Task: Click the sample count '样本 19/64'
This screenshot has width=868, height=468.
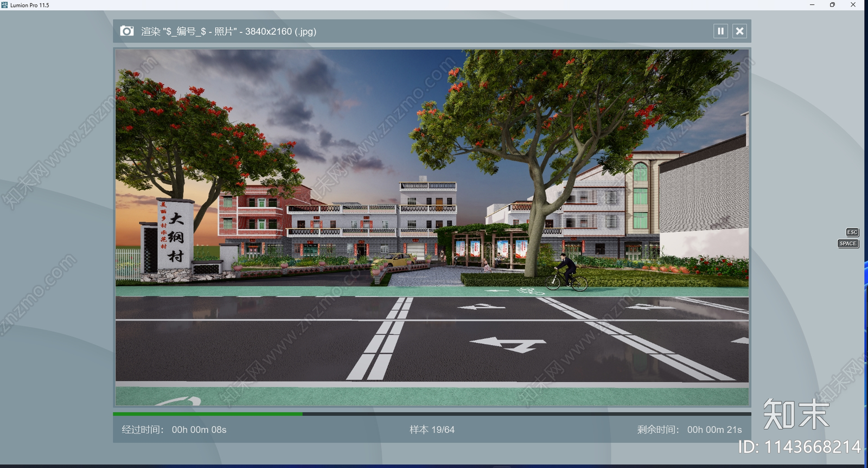Action: pos(432,429)
